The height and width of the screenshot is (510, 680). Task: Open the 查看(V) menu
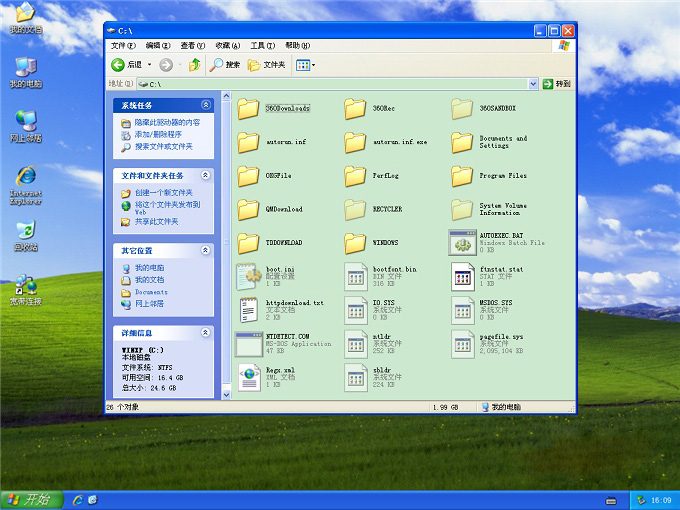pos(193,46)
